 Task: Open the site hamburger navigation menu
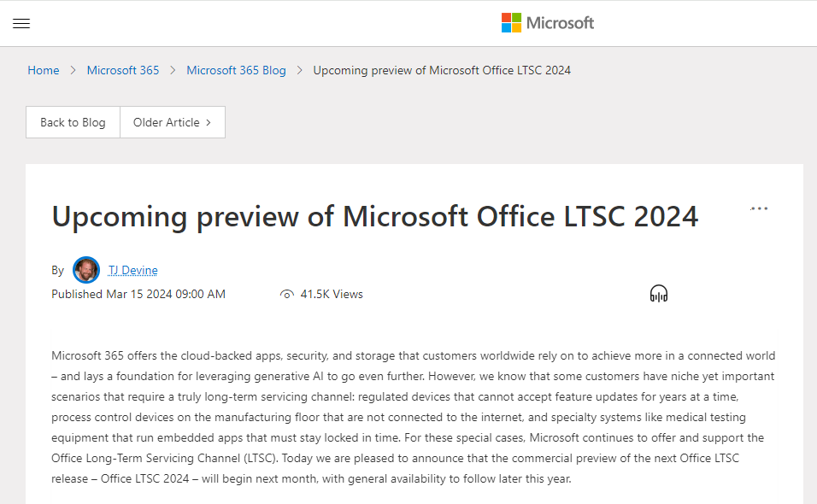click(21, 23)
